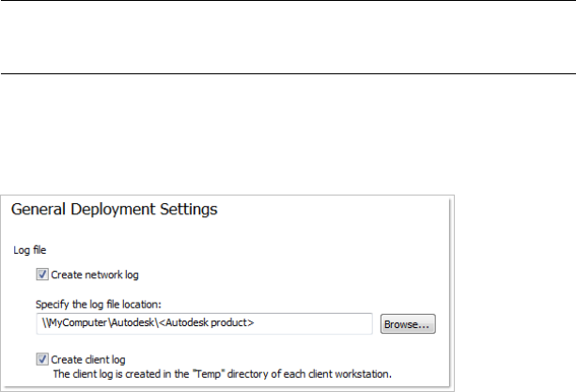Click empty space at end of path field
Viewport: 576px width, 392px height.
point(319,323)
